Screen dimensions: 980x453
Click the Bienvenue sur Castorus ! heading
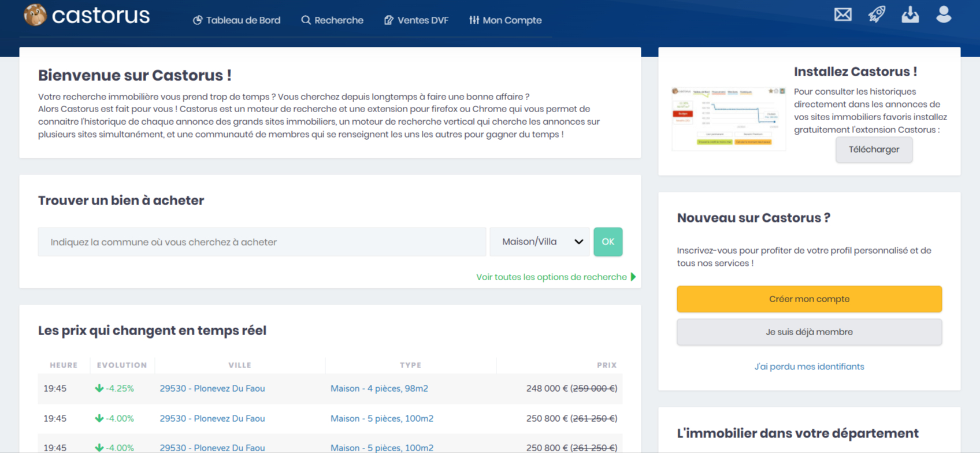(x=135, y=75)
